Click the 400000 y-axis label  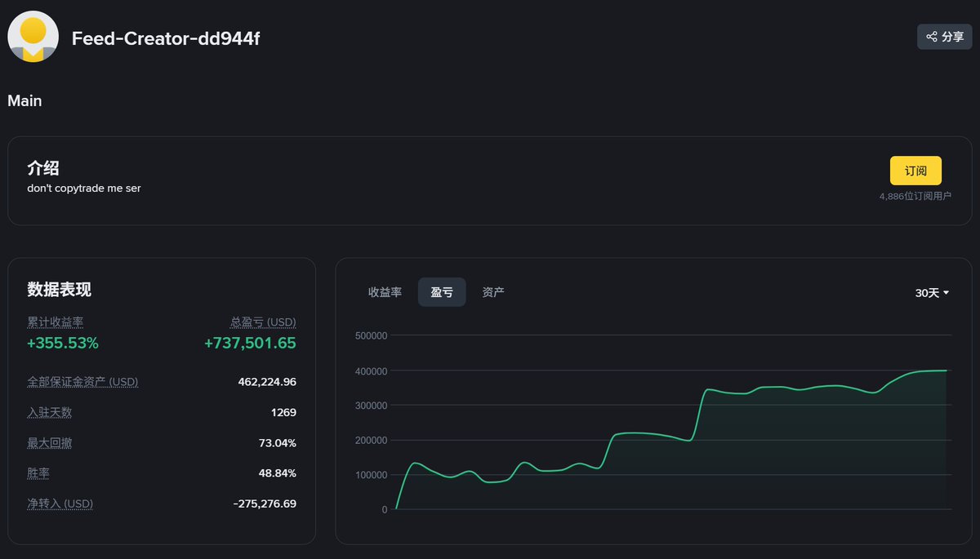372,370
